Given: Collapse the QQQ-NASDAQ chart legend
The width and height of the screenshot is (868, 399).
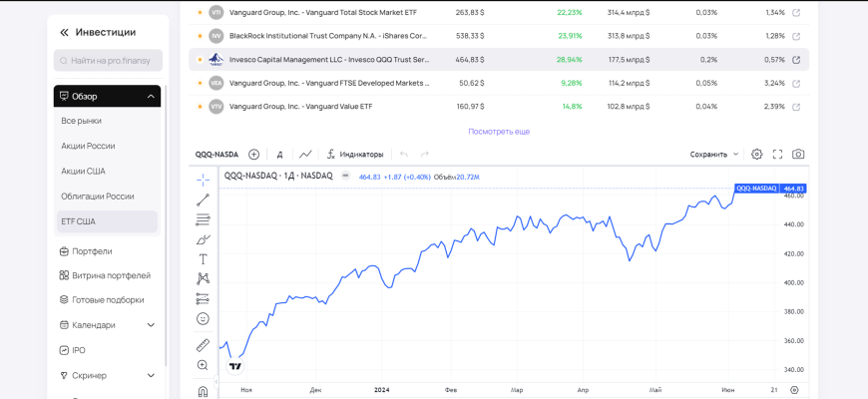Looking at the screenshot, I should point(345,176).
